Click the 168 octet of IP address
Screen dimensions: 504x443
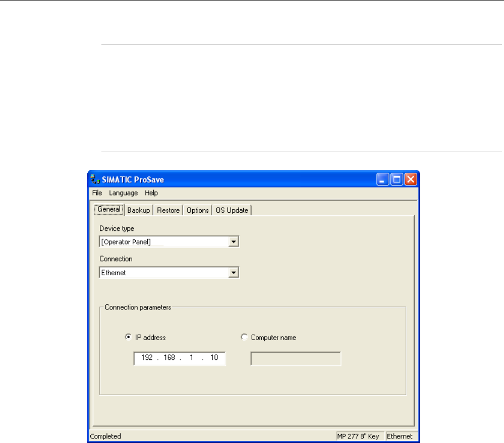click(x=169, y=358)
